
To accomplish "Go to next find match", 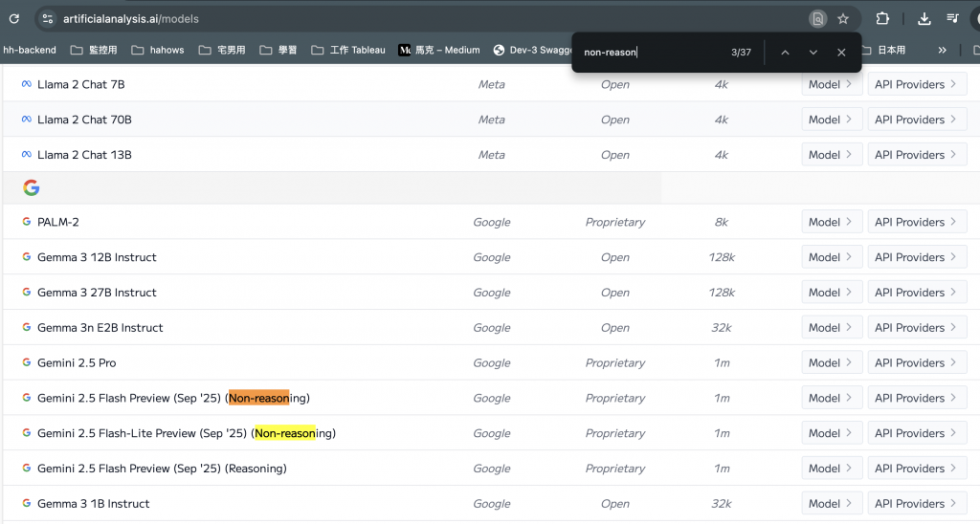I will pos(813,53).
